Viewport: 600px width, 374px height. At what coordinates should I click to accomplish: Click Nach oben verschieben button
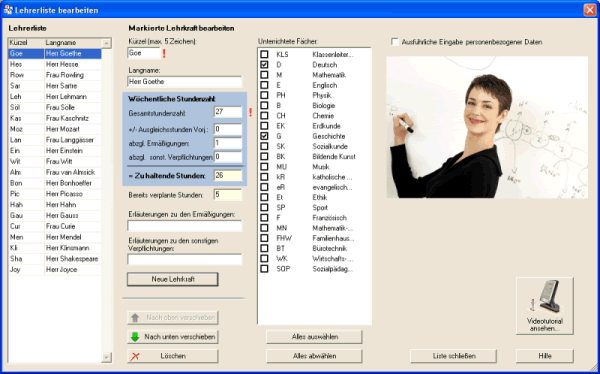tap(173, 317)
